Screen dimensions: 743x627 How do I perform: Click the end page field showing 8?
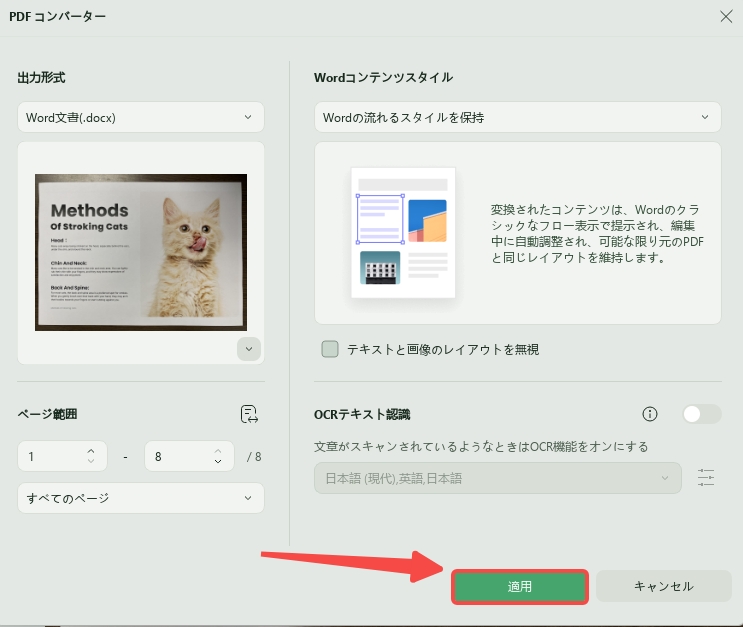pyautogui.click(x=189, y=456)
